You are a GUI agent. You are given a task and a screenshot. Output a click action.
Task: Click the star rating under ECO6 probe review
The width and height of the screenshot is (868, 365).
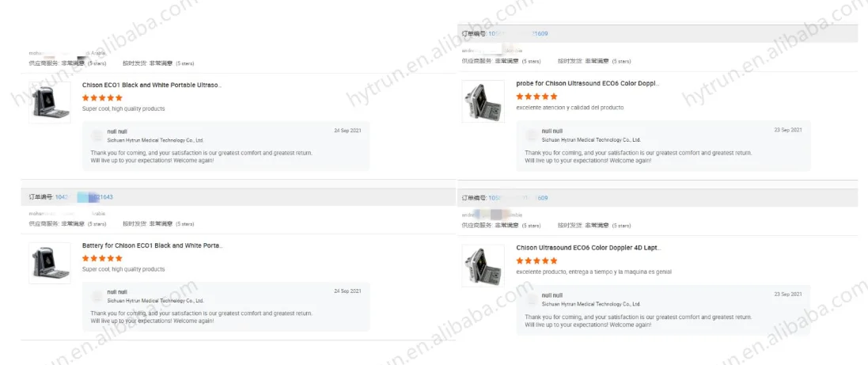[x=536, y=97]
